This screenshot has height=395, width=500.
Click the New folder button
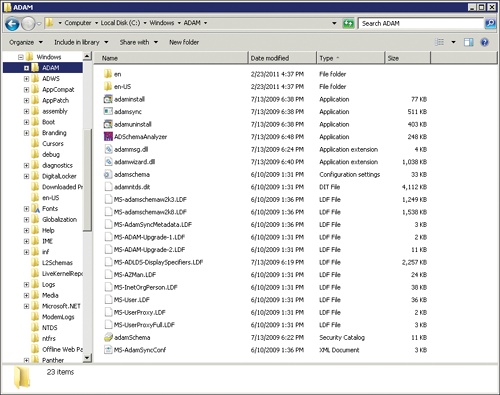coord(184,42)
